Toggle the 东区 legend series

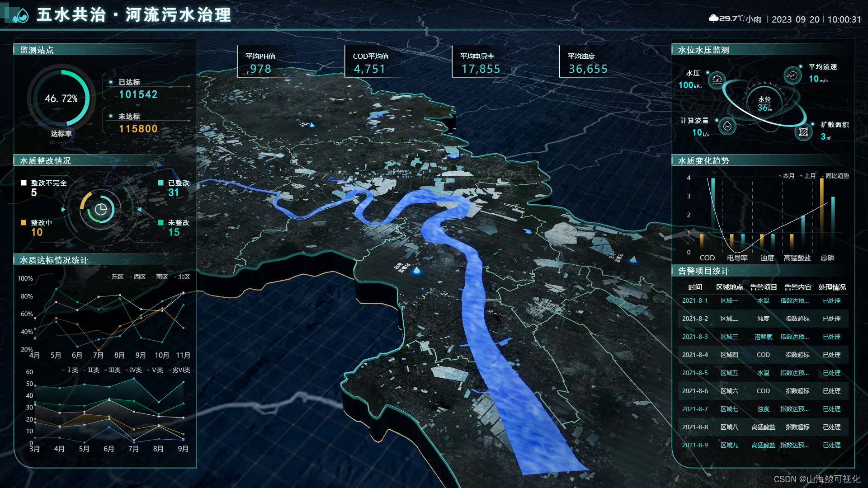coord(117,277)
